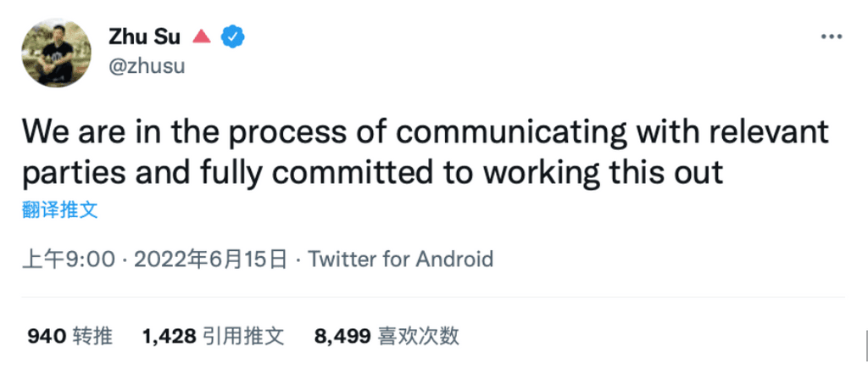Click the 2022年6月15日 date
The width and height of the screenshot is (868, 374).
(x=211, y=259)
